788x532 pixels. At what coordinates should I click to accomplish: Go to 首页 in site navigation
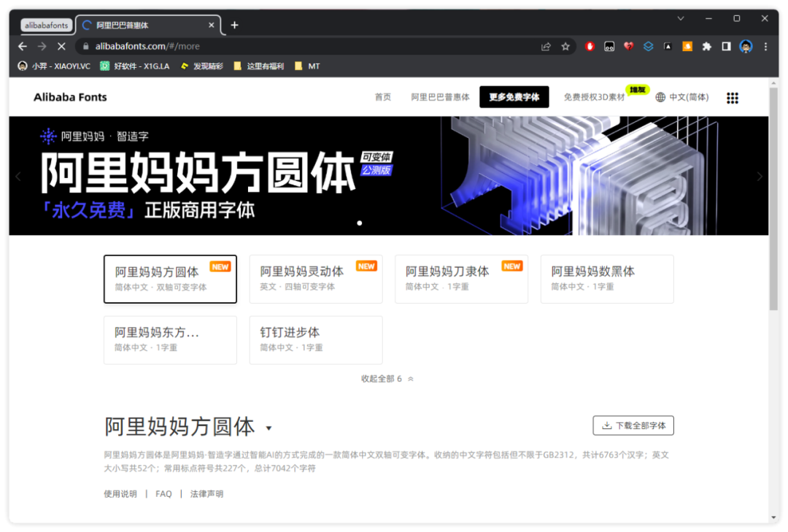pyautogui.click(x=383, y=97)
